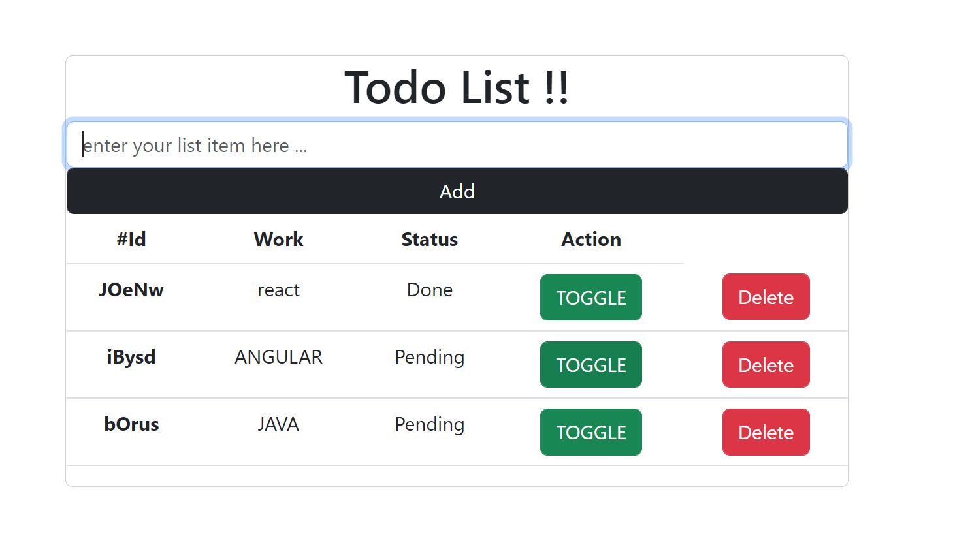The height and width of the screenshot is (560, 953).
Task: Click the JOeNw id label
Action: tap(131, 289)
